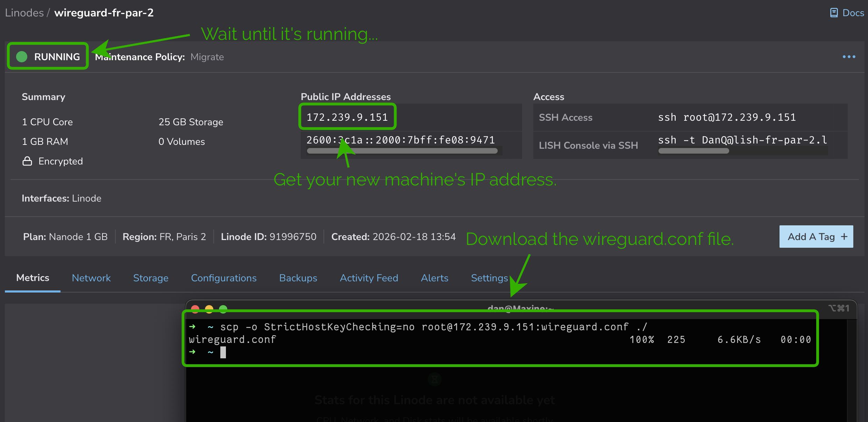
Task: View the Activity Feed tab
Action: pyautogui.click(x=369, y=278)
